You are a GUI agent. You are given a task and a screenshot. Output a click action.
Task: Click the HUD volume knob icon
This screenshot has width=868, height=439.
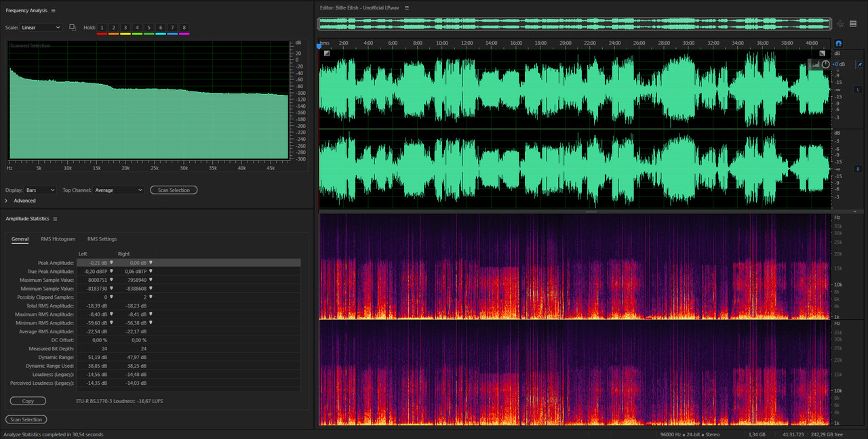click(825, 64)
